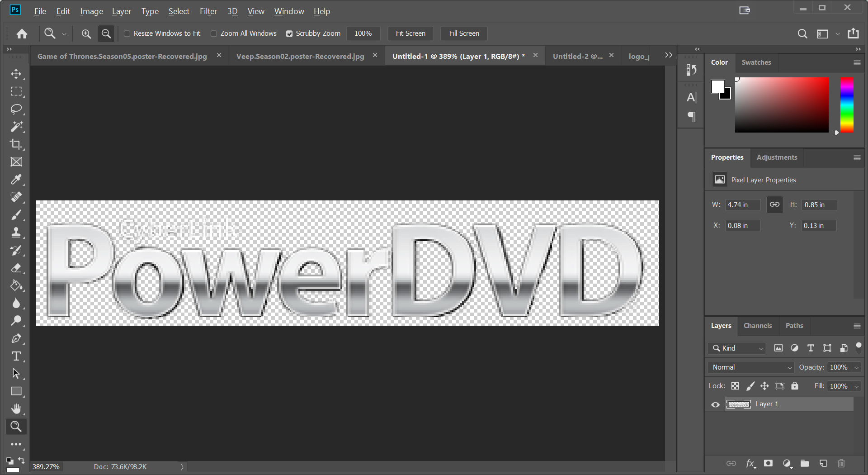Screen dimensions: 868x475
Task: Open the Opacity slider dropdown arrow
Action: click(857, 367)
